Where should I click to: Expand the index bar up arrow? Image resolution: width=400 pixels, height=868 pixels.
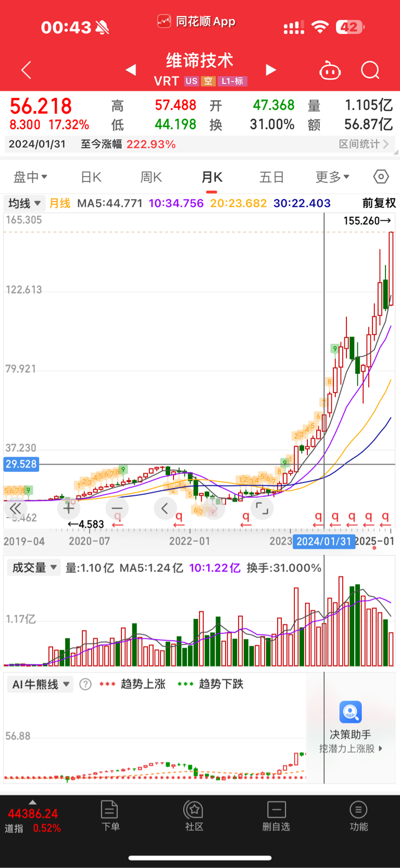coord(33,802)
